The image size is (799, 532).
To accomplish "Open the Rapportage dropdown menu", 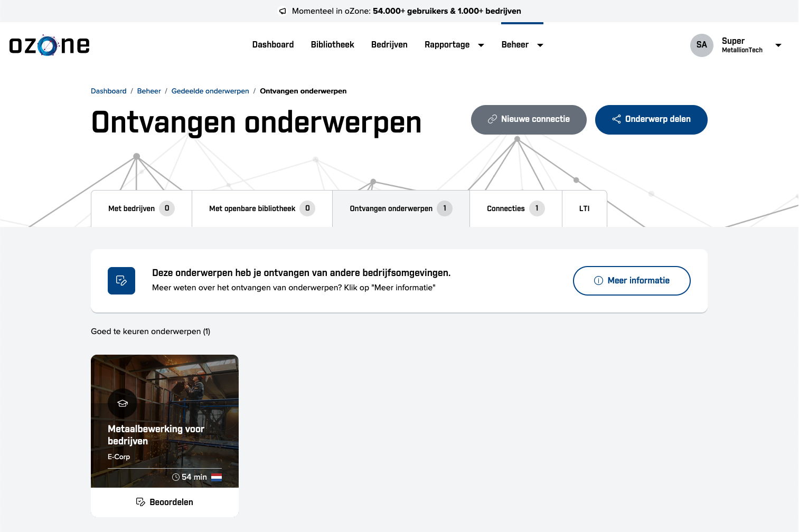I will (x=454, y=45).
